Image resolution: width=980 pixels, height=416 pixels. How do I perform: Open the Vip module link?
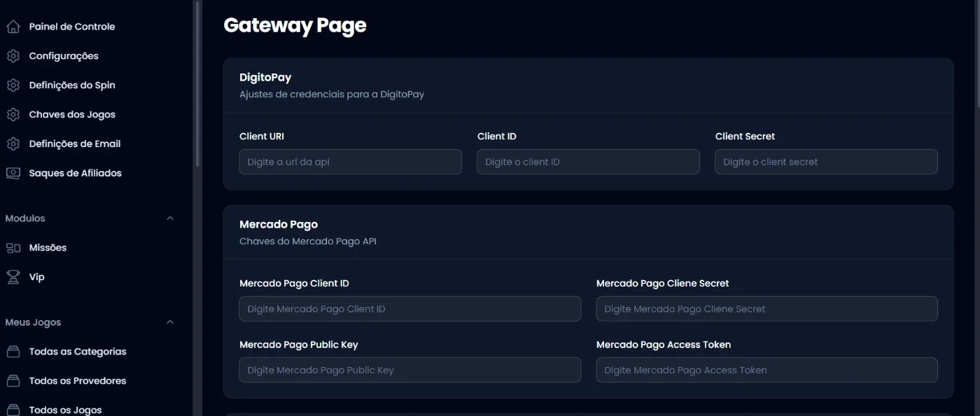pyautogui.click(x=36, y=277)
